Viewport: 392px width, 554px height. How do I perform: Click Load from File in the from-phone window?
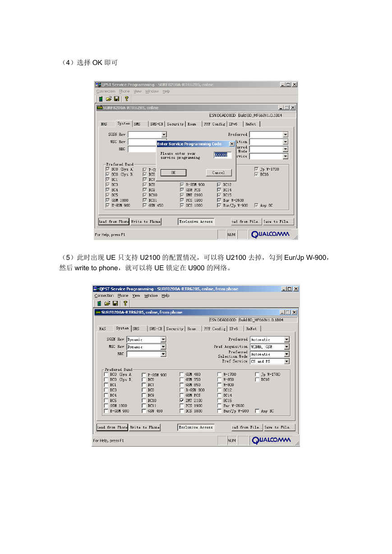click(246, 427)
